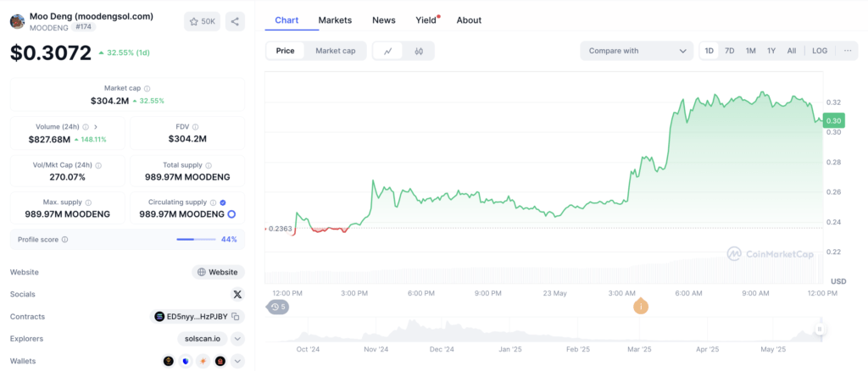The image size is (868, 371).
Task: Click the timeline range handle at right
Action: (x=820, y=329)
